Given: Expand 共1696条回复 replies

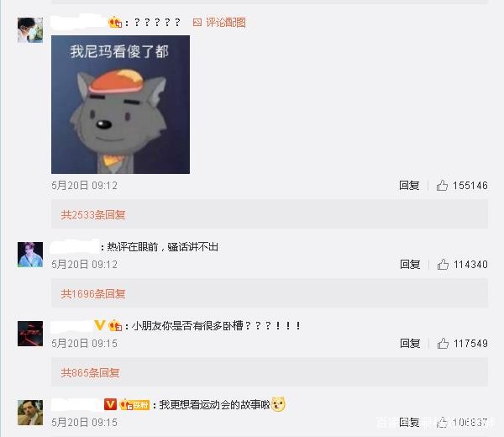Looking at the screenshot, I should point(93,293).
